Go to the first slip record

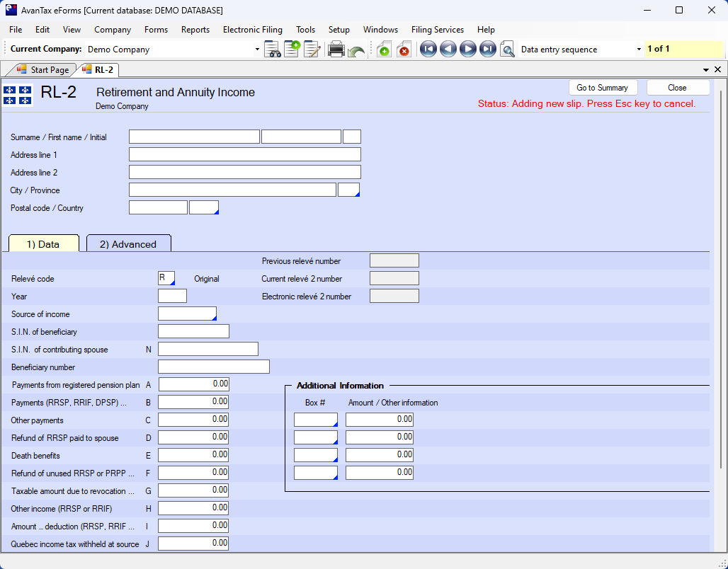tap(428, 50)
